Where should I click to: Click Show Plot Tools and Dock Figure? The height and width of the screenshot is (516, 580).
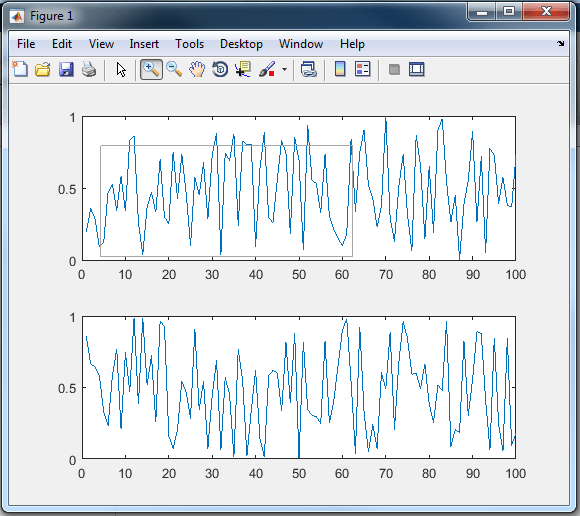click(x=417, y=69)
